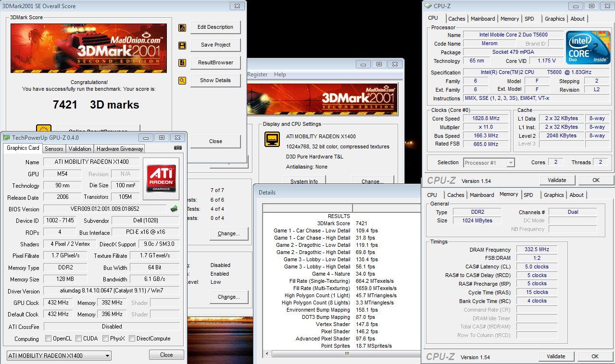The height and width of the screenshot is (364, 615).
Task: Click the Driver Version field in GPU-Z
Action: point(112,291)
